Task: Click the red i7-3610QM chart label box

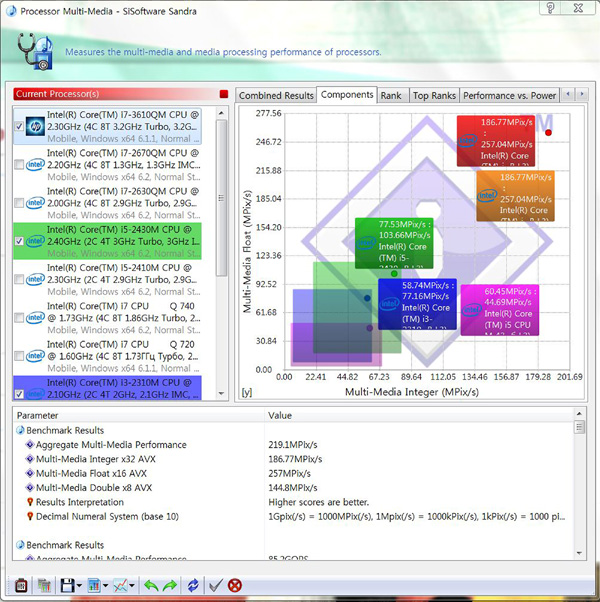Action: 496,141
